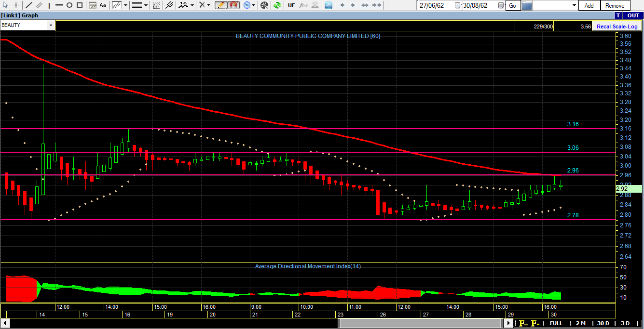Select the horizontal levels lines tool

coord(137,5)
